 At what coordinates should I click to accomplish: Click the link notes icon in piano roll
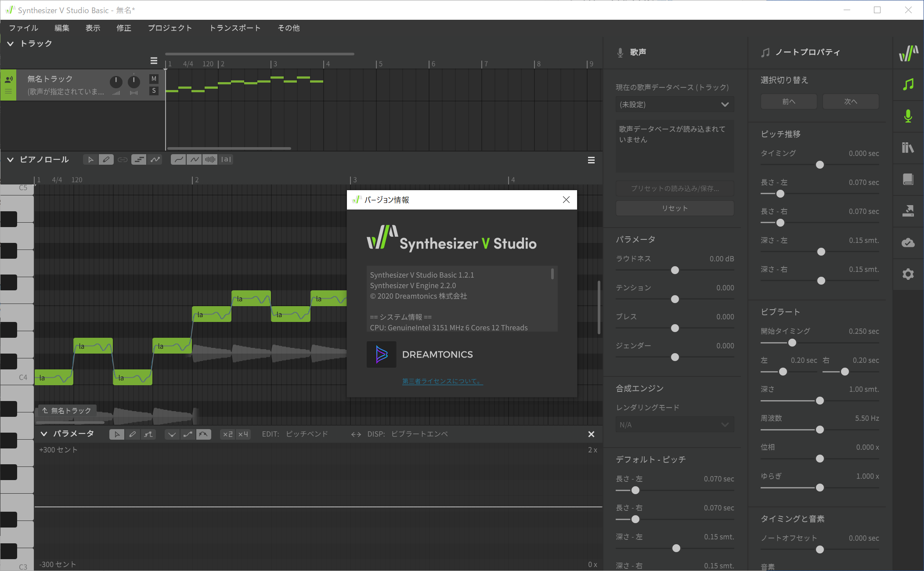(x=123, y=159)
